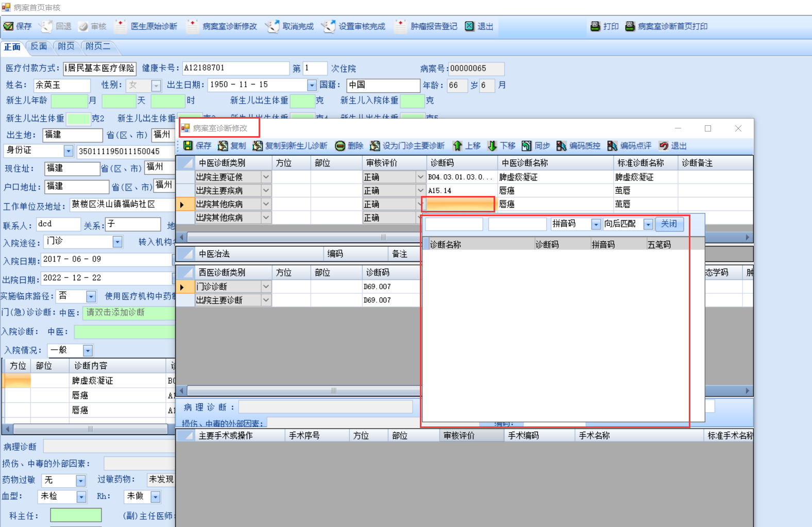Screen dimensions: 812x527
Task: Click 退出 in the main window toolbar
Action: pos(479,26)
